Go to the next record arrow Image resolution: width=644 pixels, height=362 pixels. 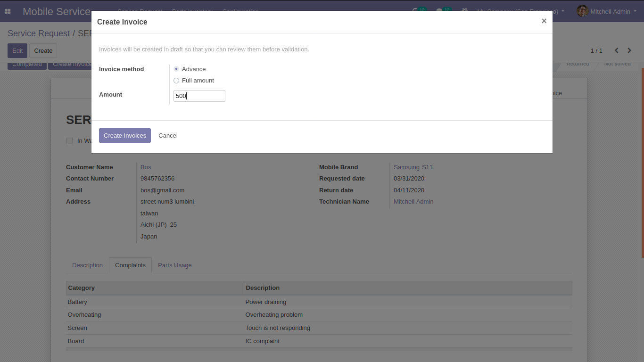[629, 50]
